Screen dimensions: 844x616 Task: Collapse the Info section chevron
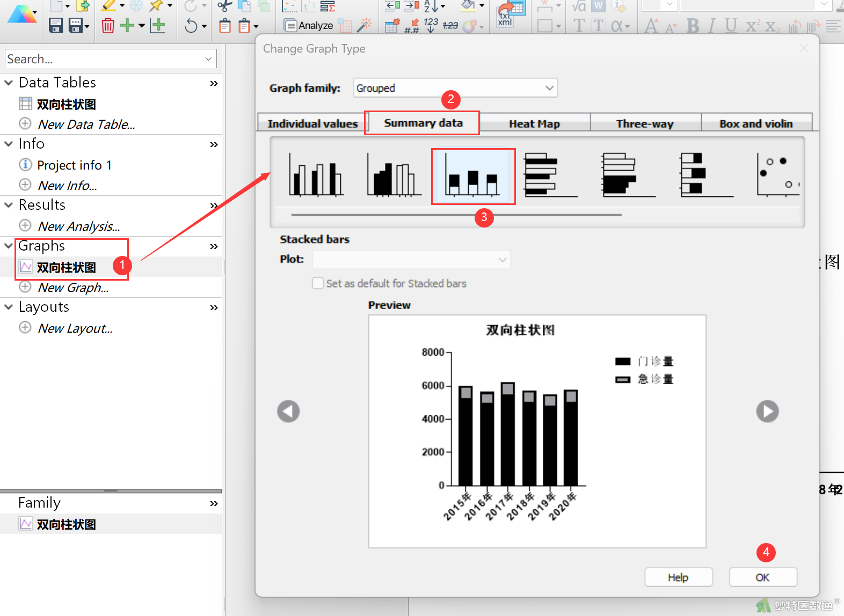coord(9,144)
